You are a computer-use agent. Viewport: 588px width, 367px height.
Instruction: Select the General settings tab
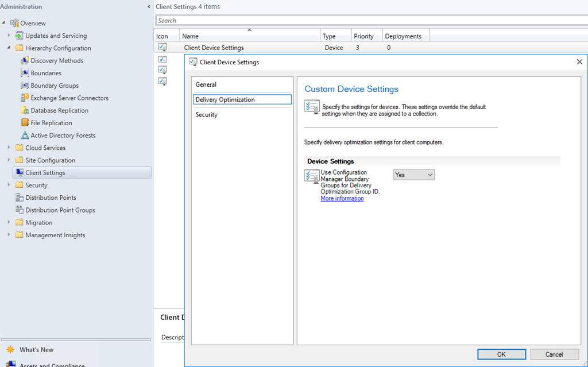[206, 84]
